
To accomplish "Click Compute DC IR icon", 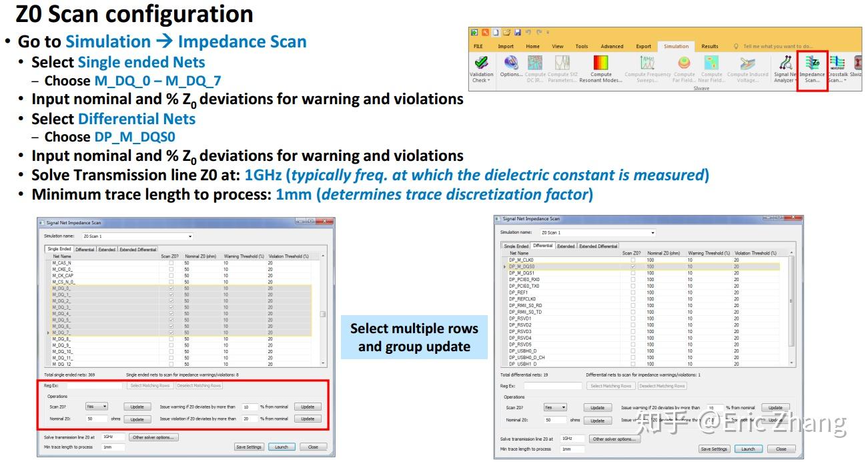I will 535,63.
